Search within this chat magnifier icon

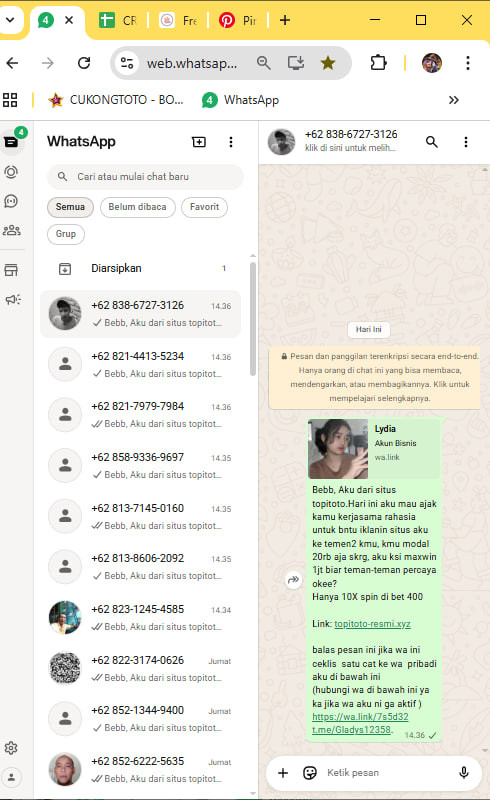[432, 142]
